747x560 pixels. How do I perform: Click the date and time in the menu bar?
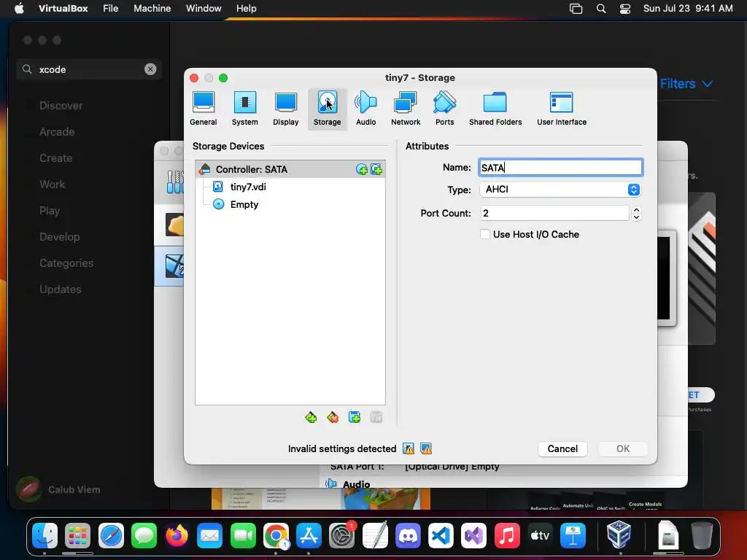pyautogui.click(x=688, y=9)
